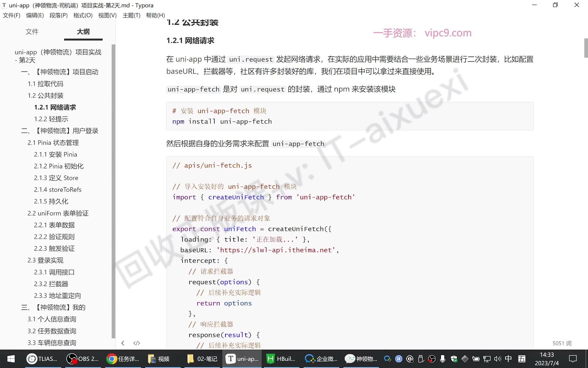The width and height of the screenshot is (588, 368).
Task: Toggle source code mode icon
Action: [x=137, y=343]
